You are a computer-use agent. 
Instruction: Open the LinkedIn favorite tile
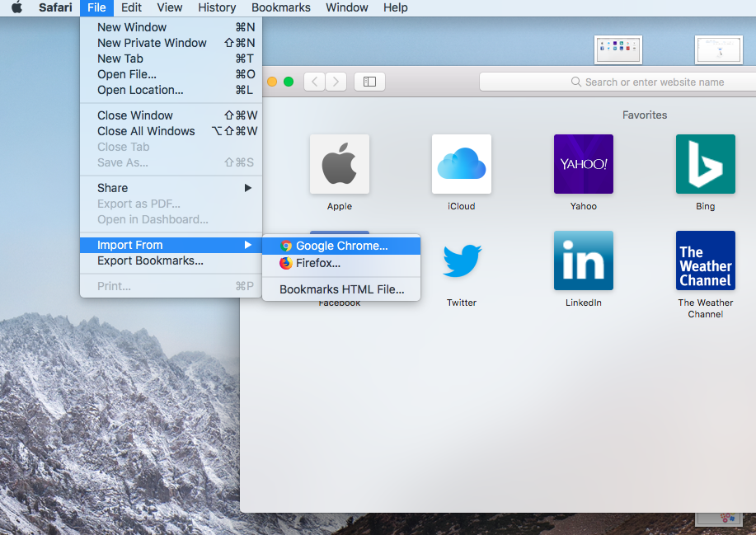coord(583,260)
